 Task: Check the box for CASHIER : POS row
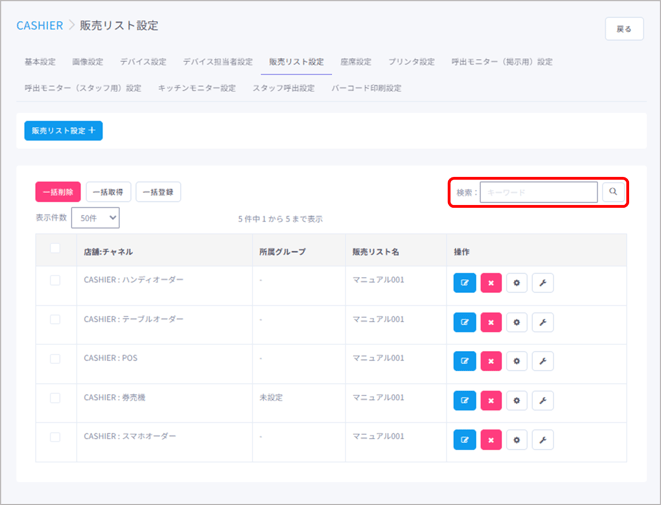[55, 358]
